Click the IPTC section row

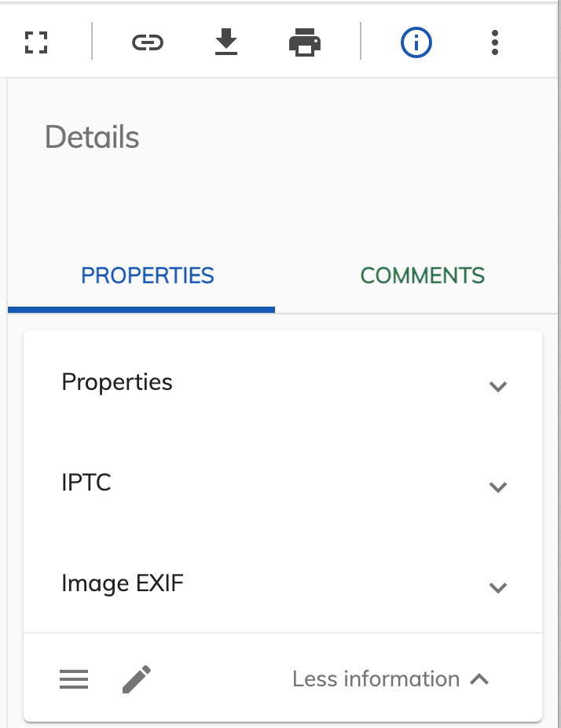pyautogui.click(x=86, y=483)
